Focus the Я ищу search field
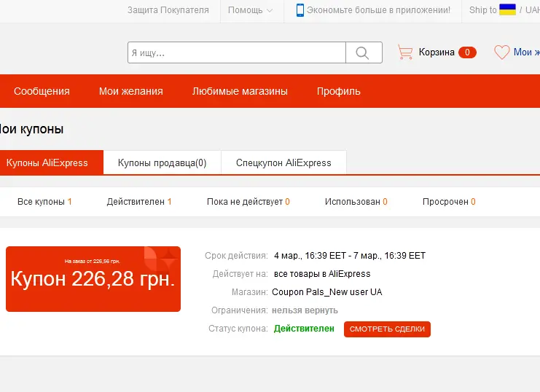540x392 pixels. [x=237, y=52]
